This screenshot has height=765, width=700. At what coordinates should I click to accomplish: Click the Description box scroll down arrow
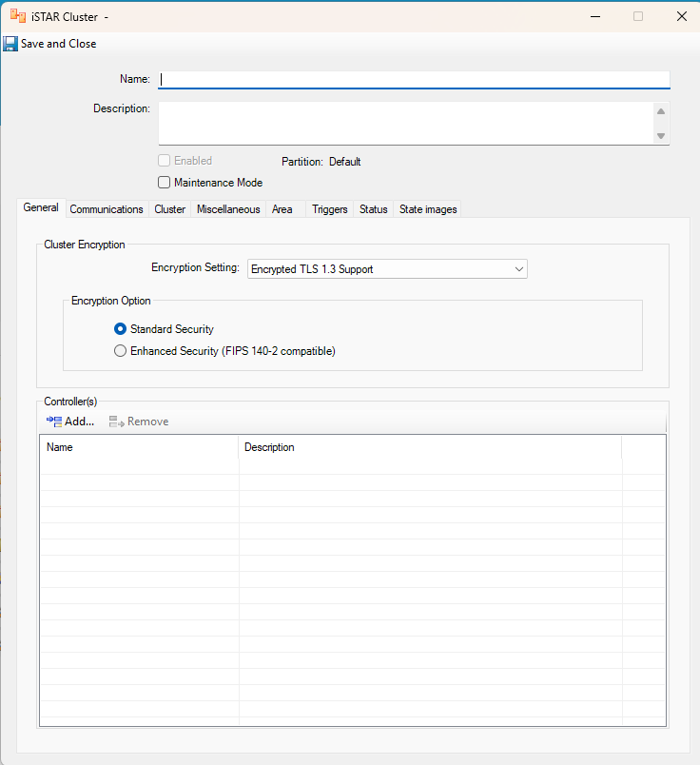661,136
